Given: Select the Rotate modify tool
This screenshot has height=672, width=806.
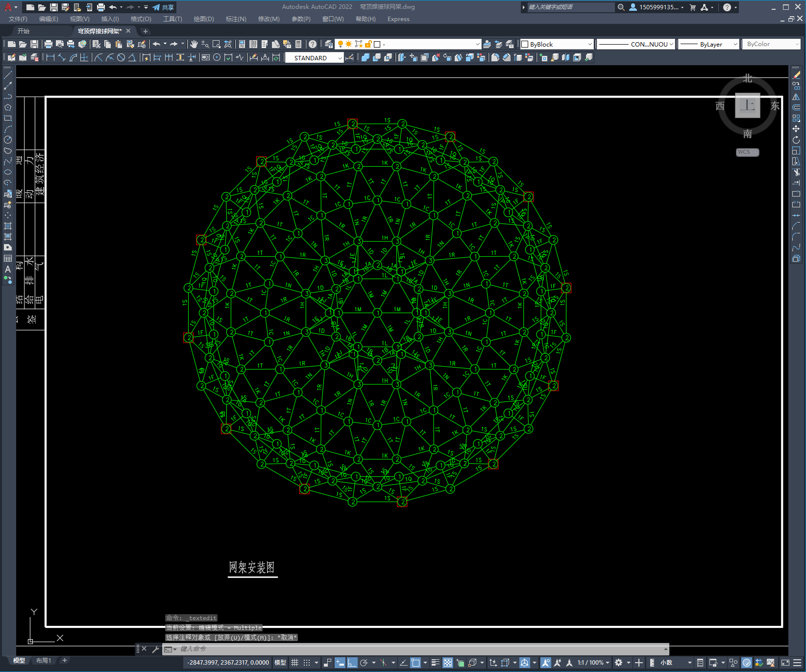Looking at the screenshot, I should click(x=796, y=140).
